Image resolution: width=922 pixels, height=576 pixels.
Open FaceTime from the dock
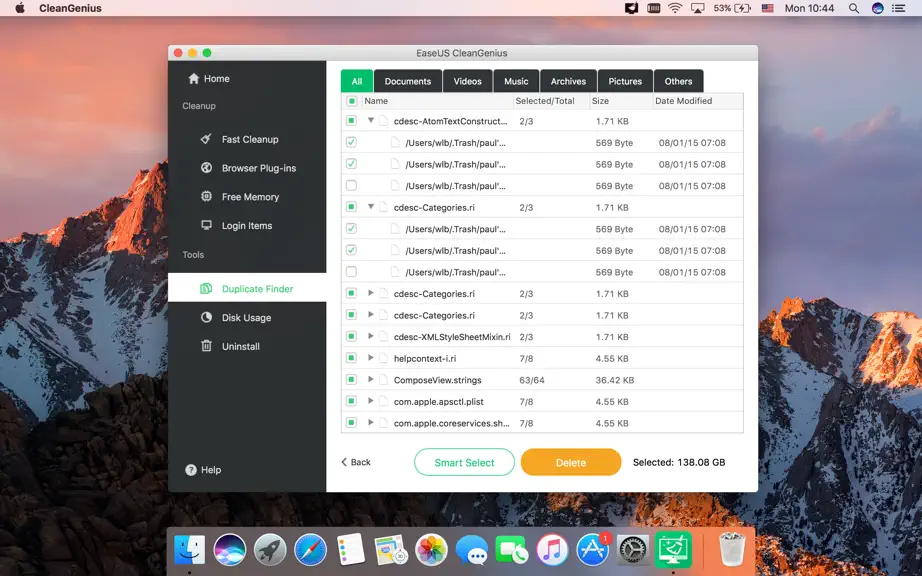tap(512, 550)
